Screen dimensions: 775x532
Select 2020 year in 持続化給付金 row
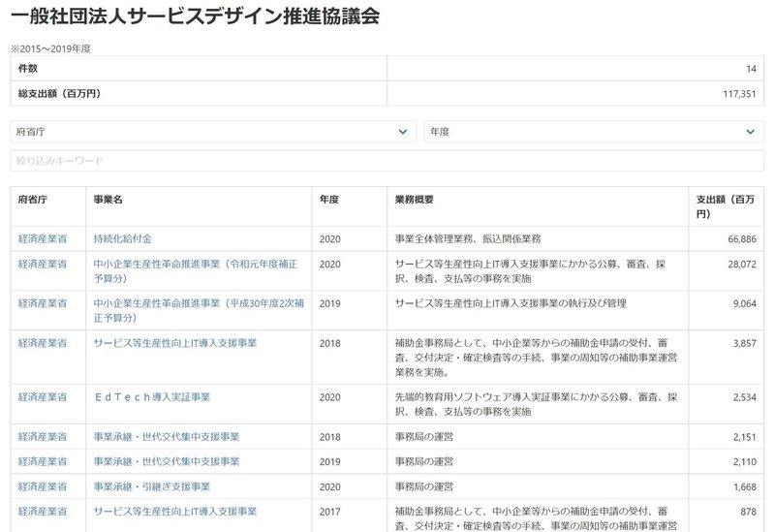coord(329,238)
